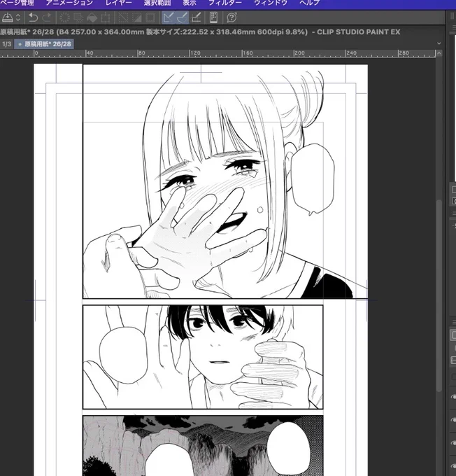Open the ウィンドウ menu
456x476 pixels.
(271, 3)
